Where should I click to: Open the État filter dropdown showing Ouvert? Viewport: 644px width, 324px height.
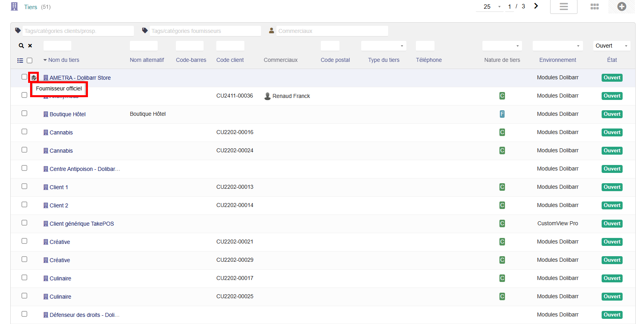click(x=611, y=46)
